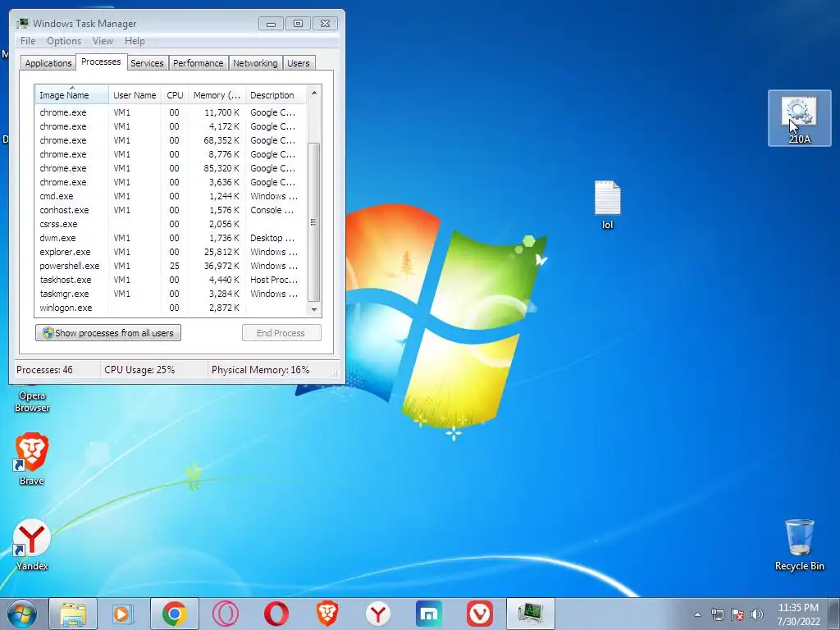Launch Yandex from the desktop shortcut
840x630 pixels.
pos(32,545)
